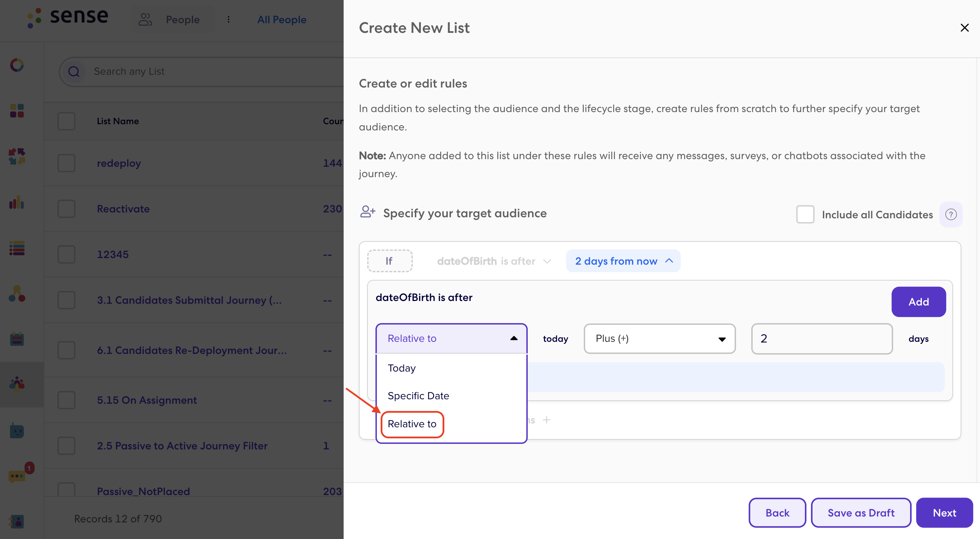Open the colored squares dashboard sidebar icon
The height and width of the screenshot is (539, 980).
coord(17,111)
